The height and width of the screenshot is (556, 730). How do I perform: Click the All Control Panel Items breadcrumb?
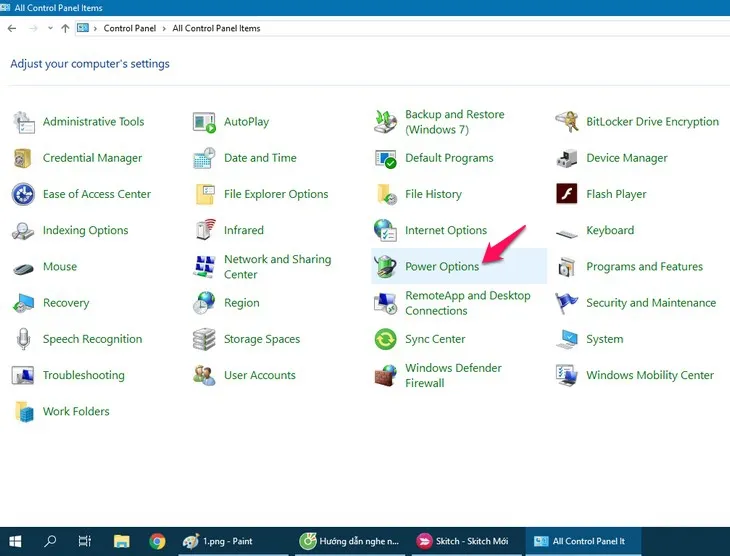[216, 29]
